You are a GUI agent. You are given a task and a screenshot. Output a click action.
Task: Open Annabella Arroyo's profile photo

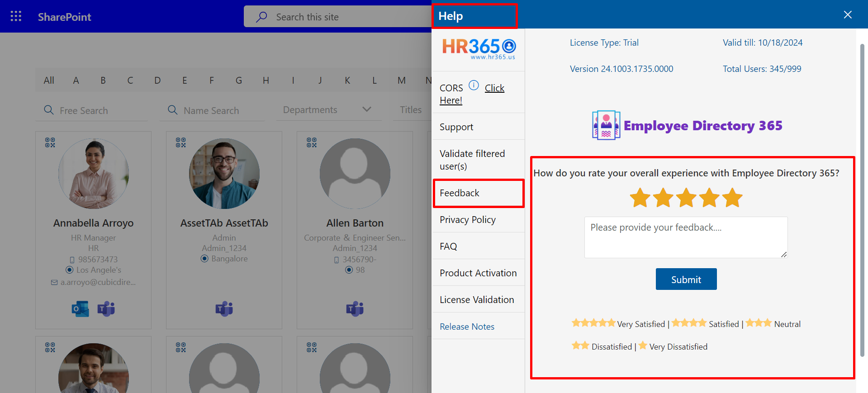click(94, 174)
